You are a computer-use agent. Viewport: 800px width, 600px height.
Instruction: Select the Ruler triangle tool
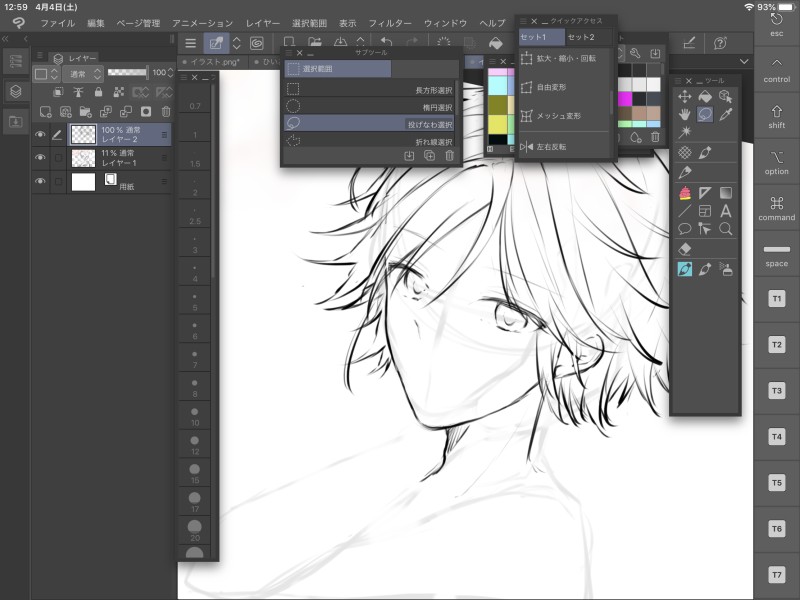click(x=705, y=193)
